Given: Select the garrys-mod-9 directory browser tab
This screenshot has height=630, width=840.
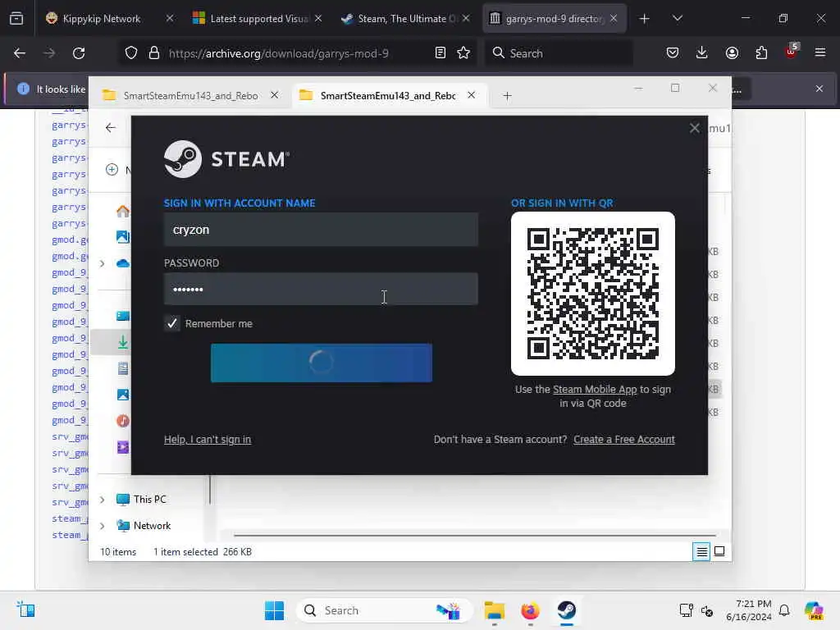Looking at the screenshot, I should tap(555, 18).
